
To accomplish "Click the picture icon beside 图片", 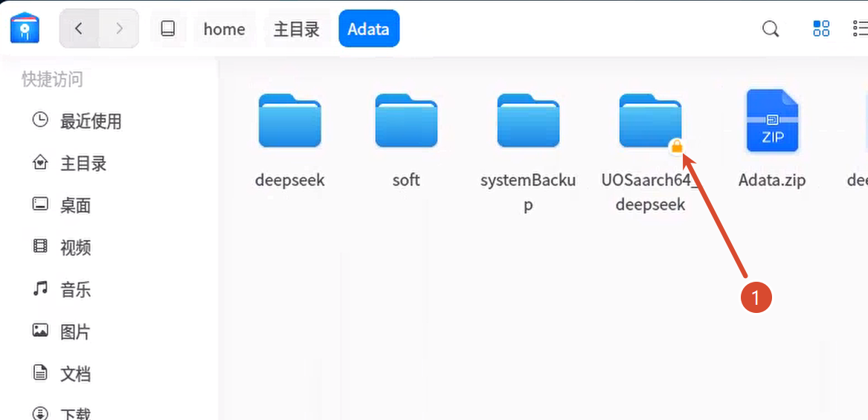I will tap(40, 331).
